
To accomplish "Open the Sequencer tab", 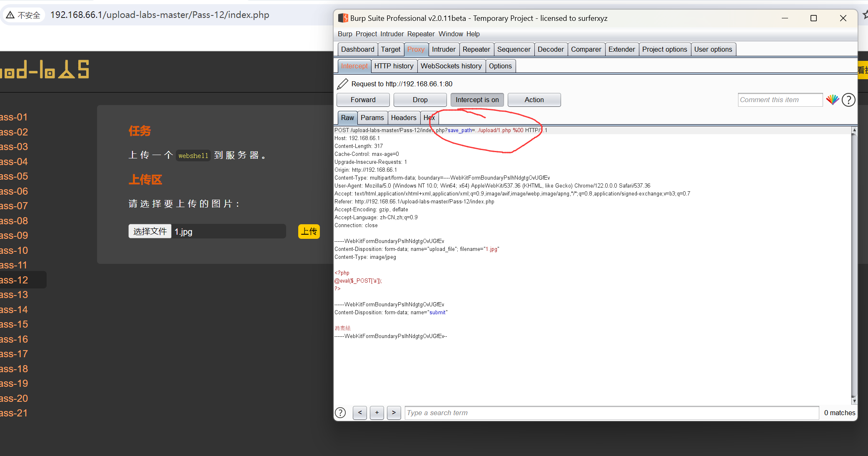I will tap(514, 50).
